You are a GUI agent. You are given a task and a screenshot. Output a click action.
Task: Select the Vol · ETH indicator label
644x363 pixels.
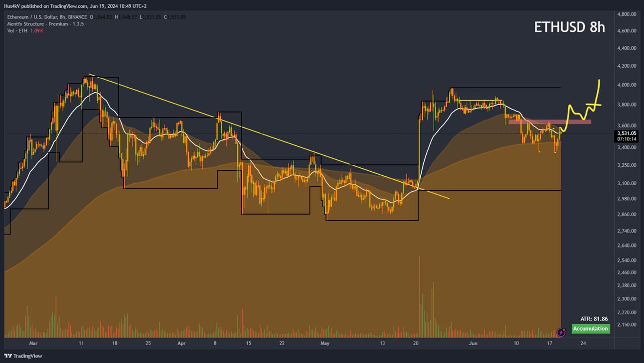[25, 31]
